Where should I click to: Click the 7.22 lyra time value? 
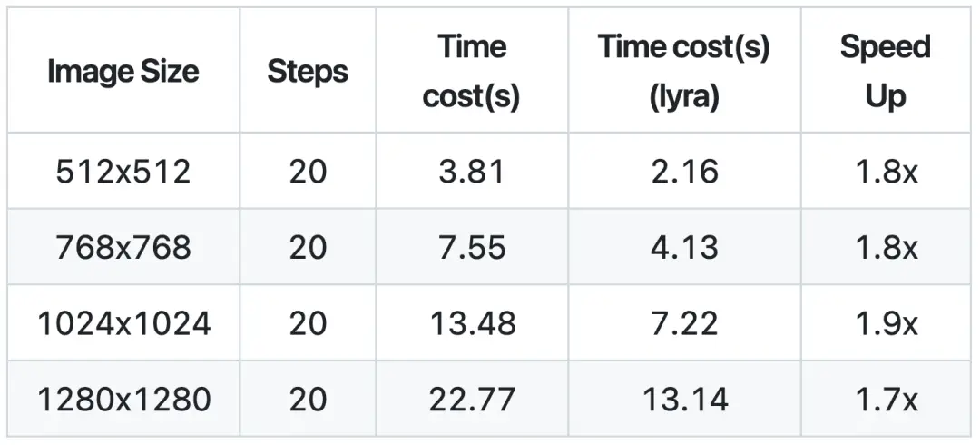click(684, 323)
